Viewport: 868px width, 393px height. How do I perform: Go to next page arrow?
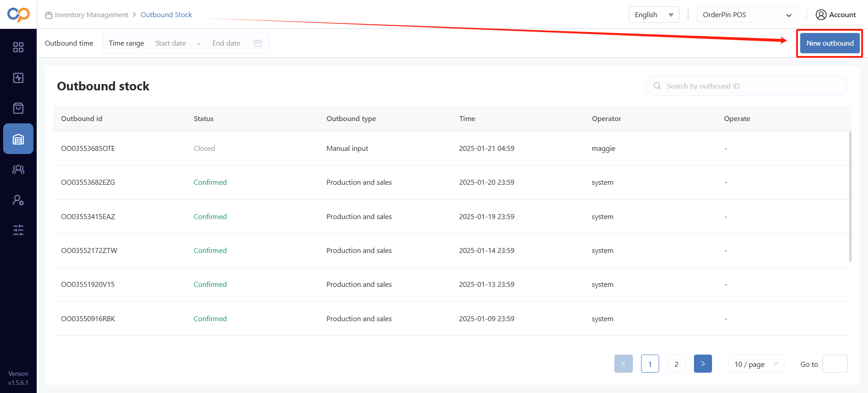(703, 364)
